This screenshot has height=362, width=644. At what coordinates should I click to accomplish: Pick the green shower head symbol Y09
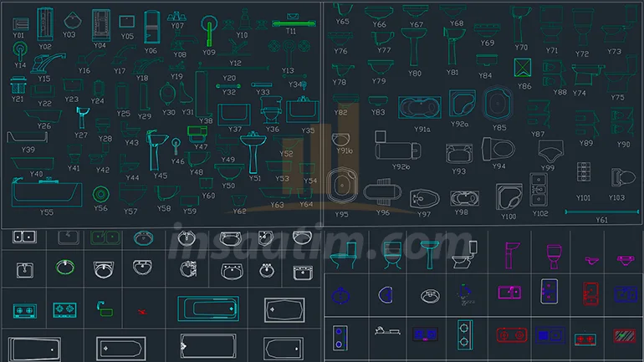(209, 31)
